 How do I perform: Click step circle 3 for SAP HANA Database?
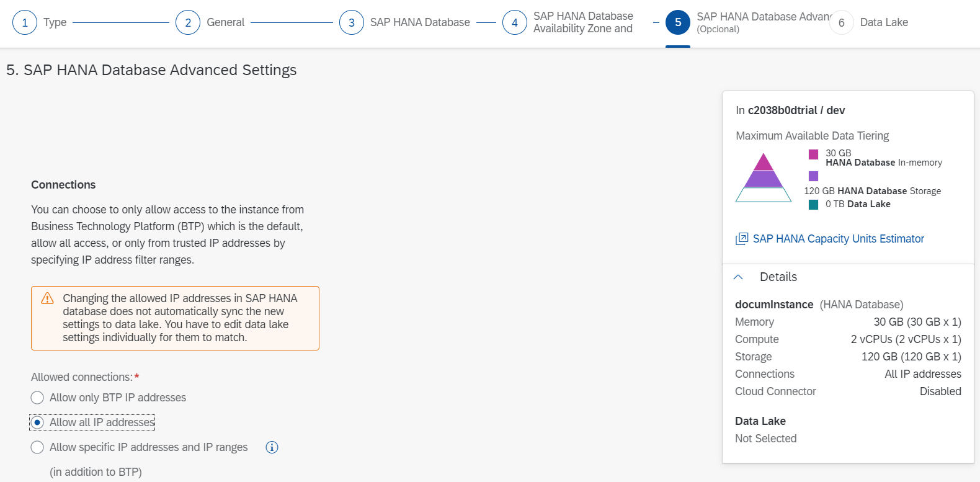point(352,22)
